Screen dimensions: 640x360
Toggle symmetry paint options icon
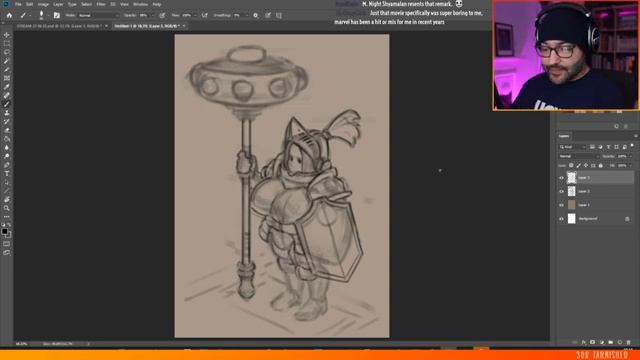coord(279,15)
